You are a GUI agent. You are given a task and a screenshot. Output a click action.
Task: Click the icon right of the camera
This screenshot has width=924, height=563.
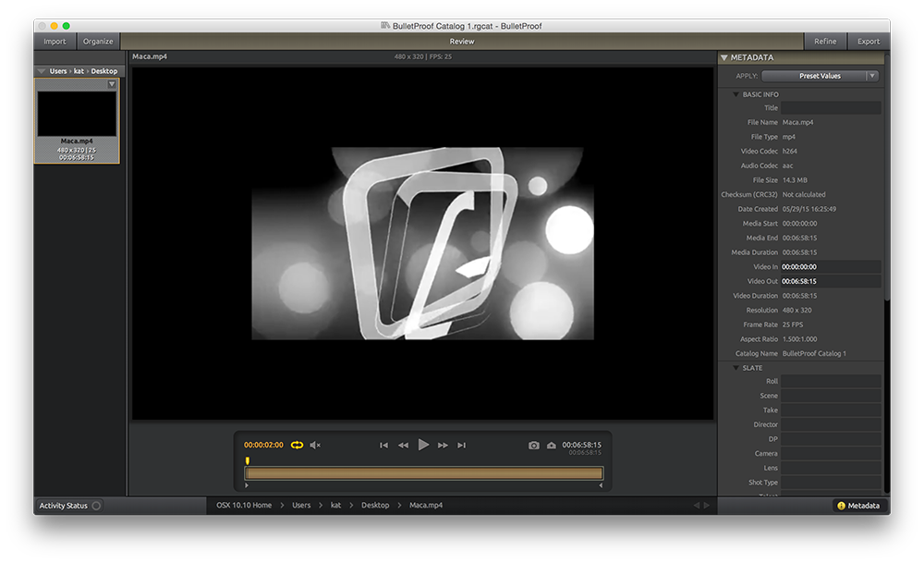click(552, 445)
